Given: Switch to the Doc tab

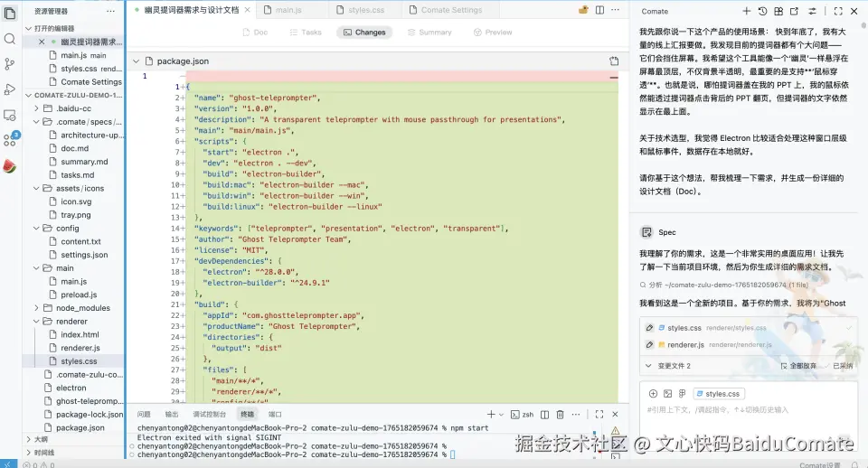Looking at the screenshot, I should (255, 33).
